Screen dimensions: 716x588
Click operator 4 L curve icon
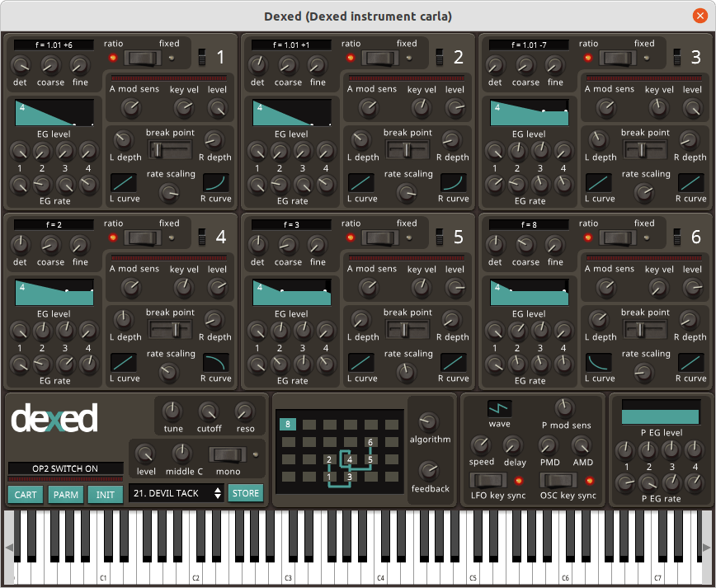pyautogui.click(x=124, y=363)
